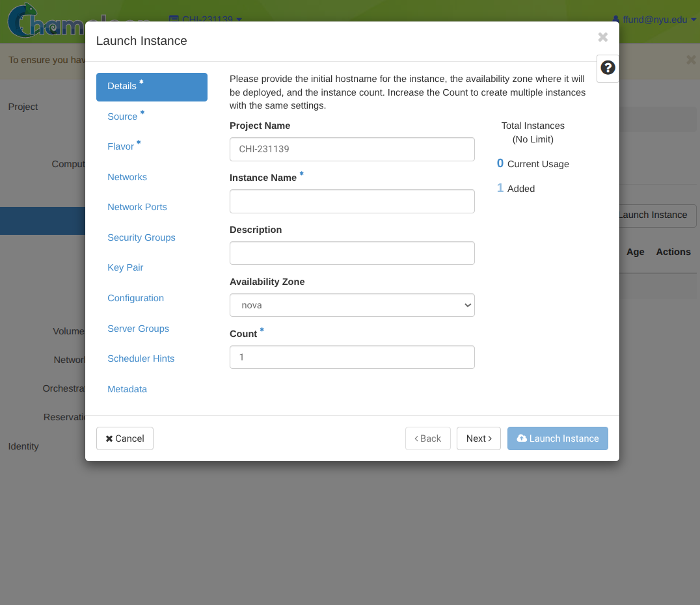
Task: Open the Key Pair step
Action: pyautogui.click(x=126, y=267)
